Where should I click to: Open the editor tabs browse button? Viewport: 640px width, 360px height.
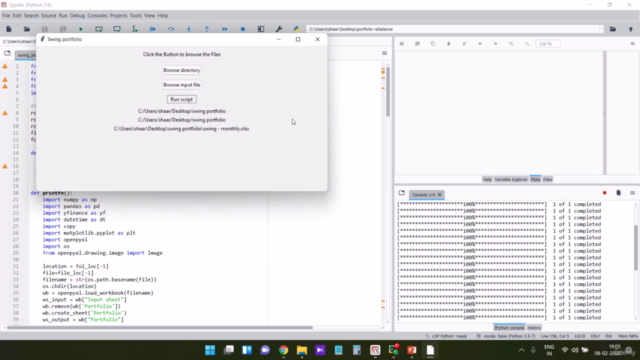pyautogui.click(x=7, y=53)
